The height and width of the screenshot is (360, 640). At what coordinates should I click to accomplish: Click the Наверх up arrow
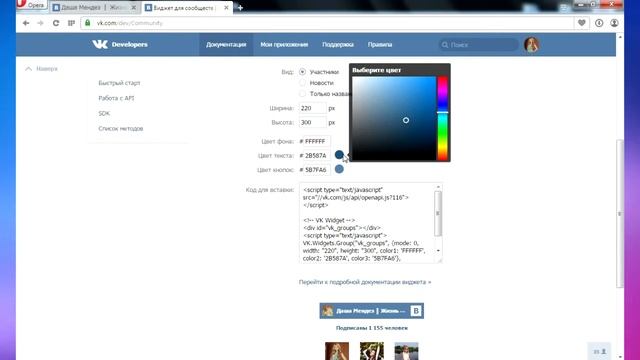point(28,69)
